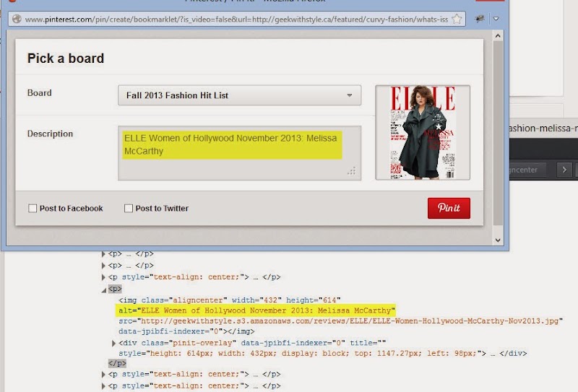Click inside the Description text area
This screenshot has width=578, height=392.
[240, 153]
